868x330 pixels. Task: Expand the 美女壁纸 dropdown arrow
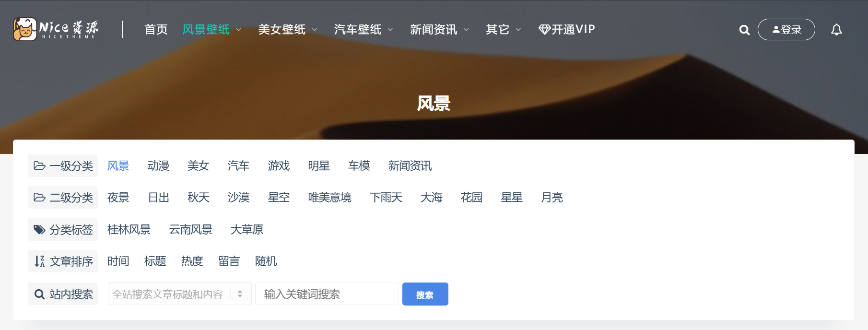click(315, 30)
